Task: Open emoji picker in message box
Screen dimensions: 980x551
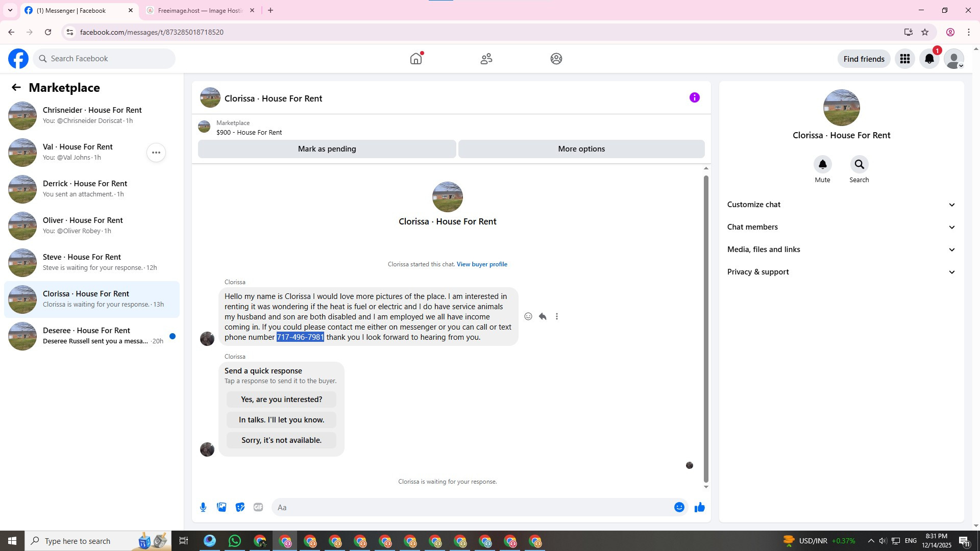Action: [679, 507]
